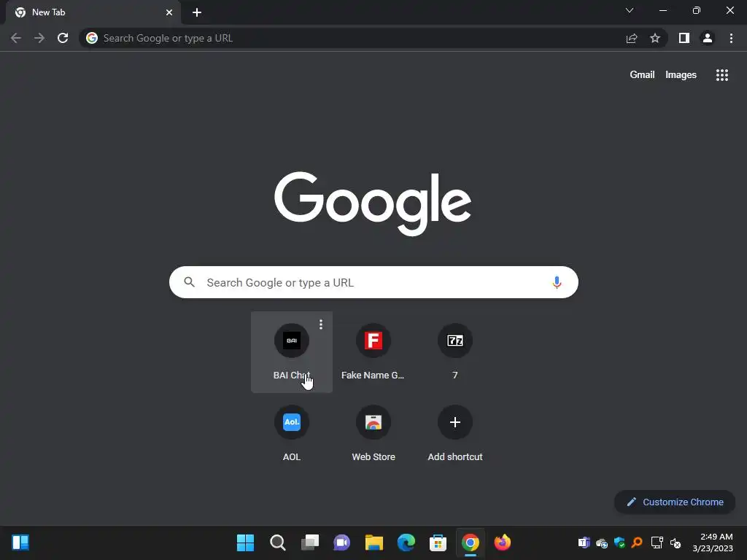This screenshot has height=560, width=747.
Task: Open the BAI Chat shortcut
Action: [x=292, y=352]
